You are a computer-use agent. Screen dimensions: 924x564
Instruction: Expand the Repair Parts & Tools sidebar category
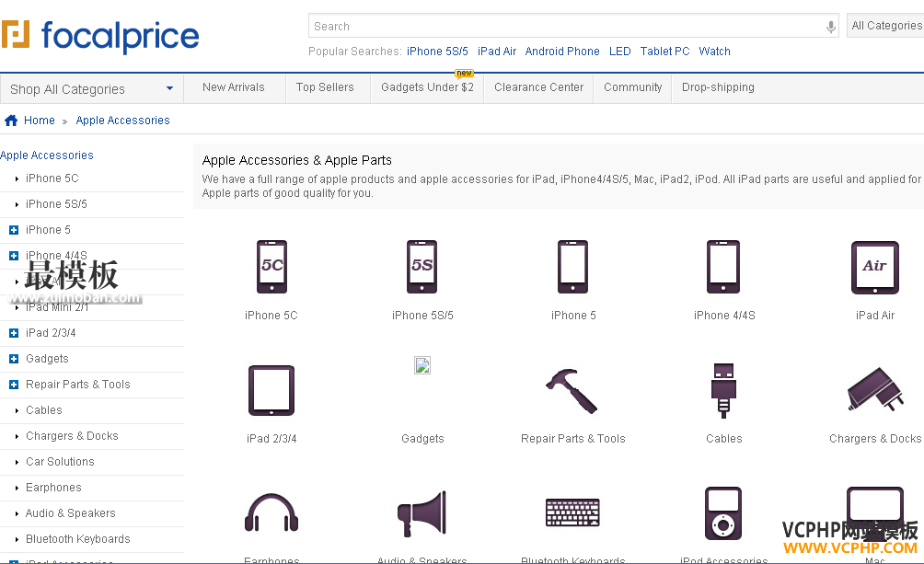pos(14,385)
